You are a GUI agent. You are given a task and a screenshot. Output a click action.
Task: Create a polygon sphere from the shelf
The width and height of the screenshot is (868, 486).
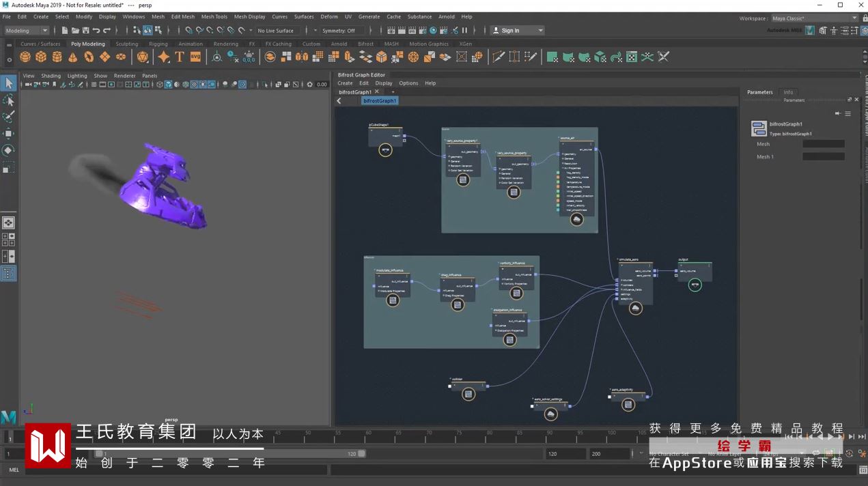25,57
